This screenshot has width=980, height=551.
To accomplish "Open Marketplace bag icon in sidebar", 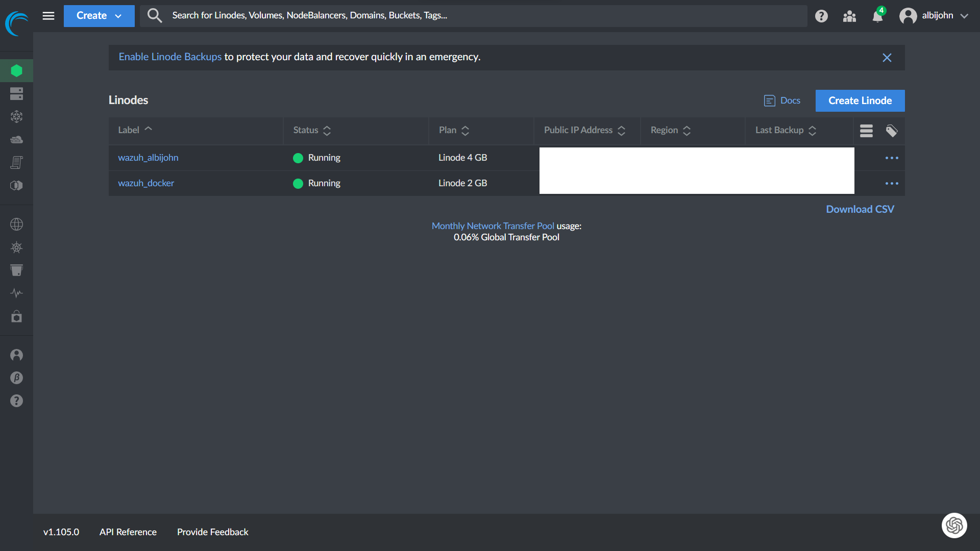I will tap(17, 317).
